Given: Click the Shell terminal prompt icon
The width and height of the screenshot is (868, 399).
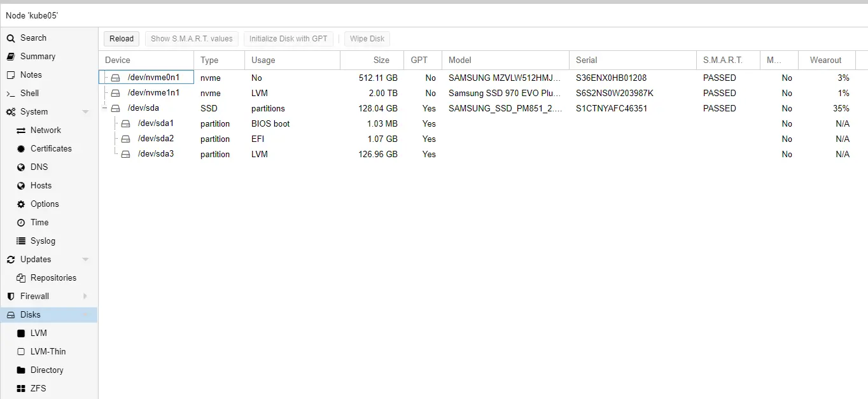Looking at the screenshot, I should (x=11, y=94).
